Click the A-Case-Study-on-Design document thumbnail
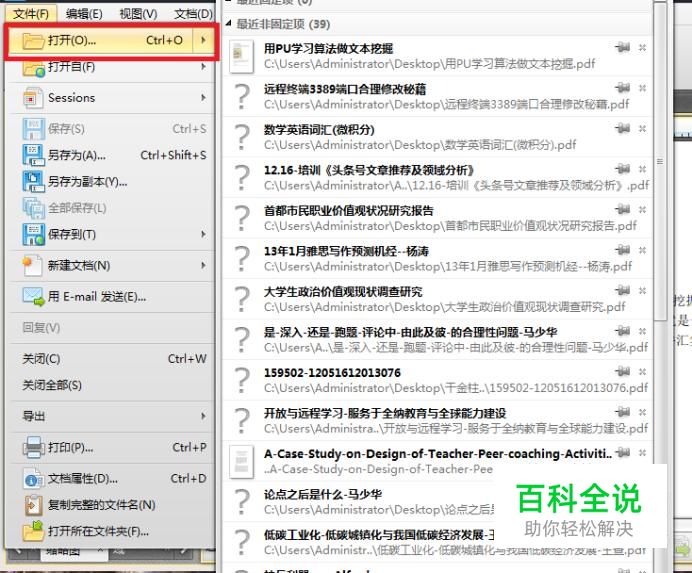Image resolution: width=692 pixels, height=573 pixels. coord(241,462)
